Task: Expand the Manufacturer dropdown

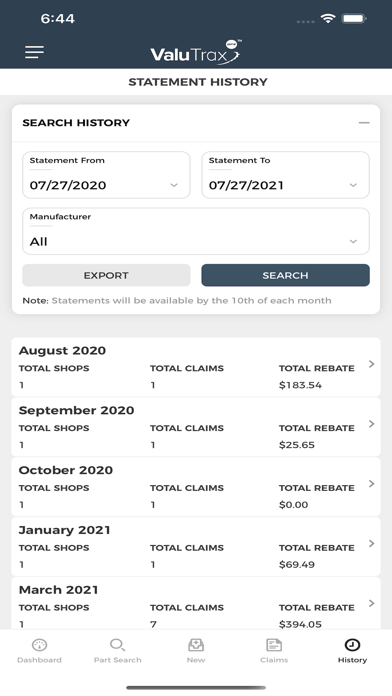Action: click(x=196, y=231)
